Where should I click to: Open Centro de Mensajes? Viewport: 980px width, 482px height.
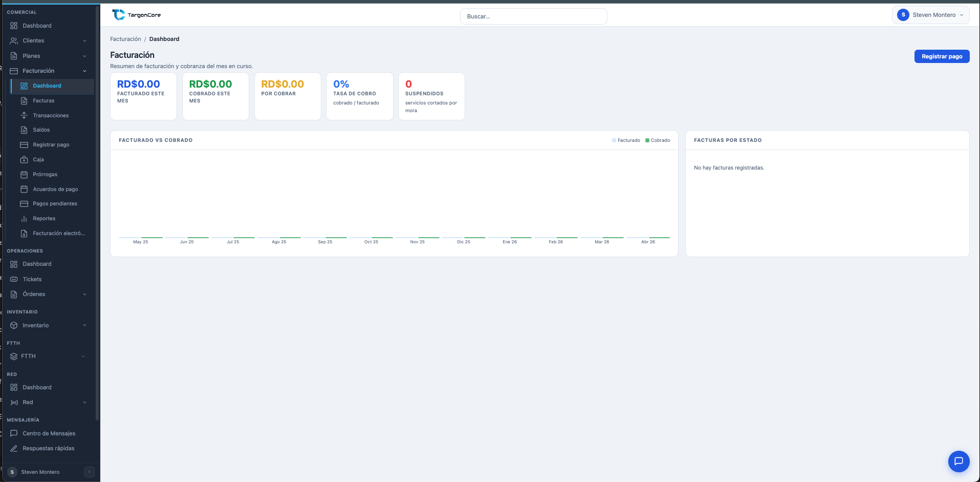point(49,433)
